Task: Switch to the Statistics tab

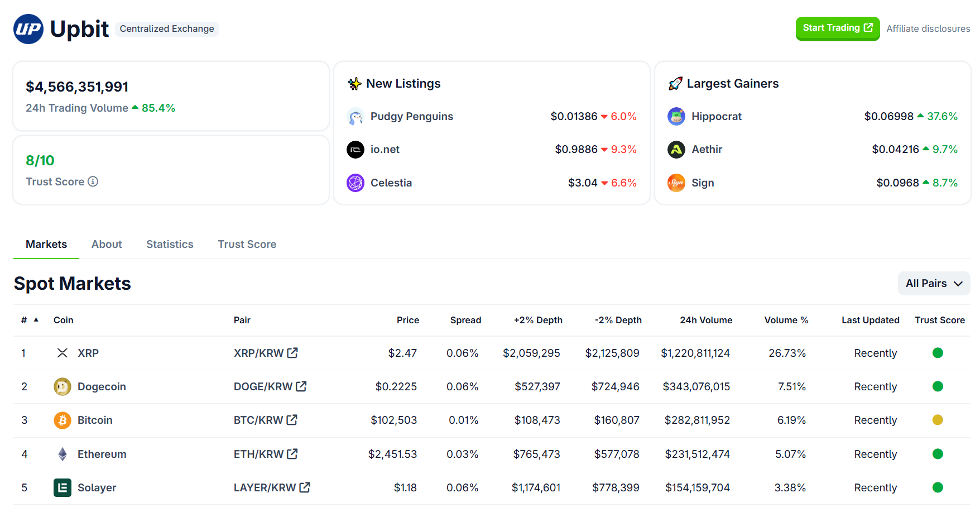Action: tap(170, 245)
